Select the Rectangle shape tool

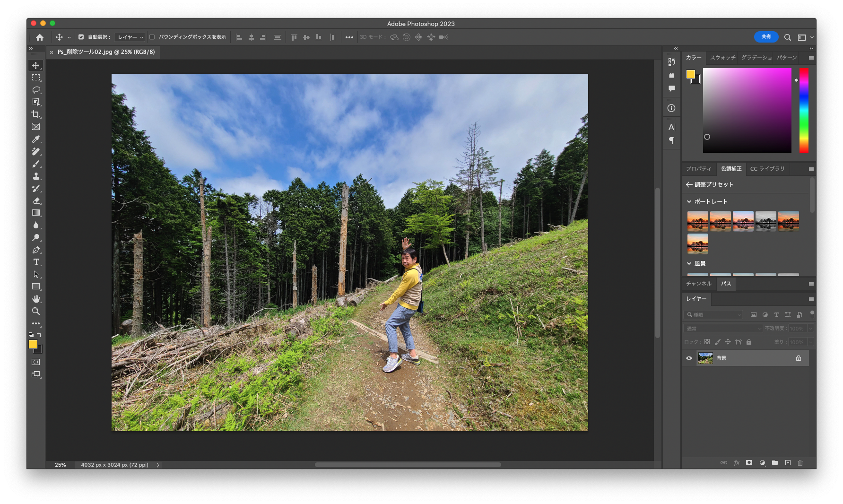pyautogui.click(x=36, y=287)
